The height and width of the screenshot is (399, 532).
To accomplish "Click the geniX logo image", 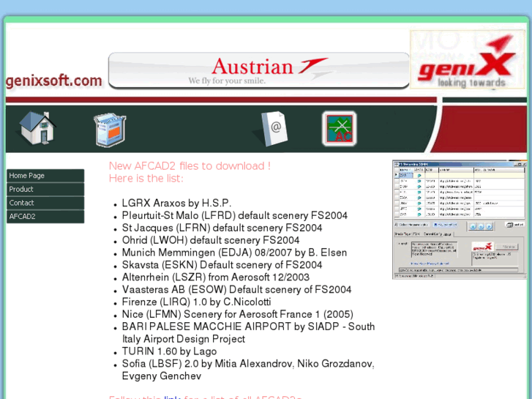I will pos(467,59).
